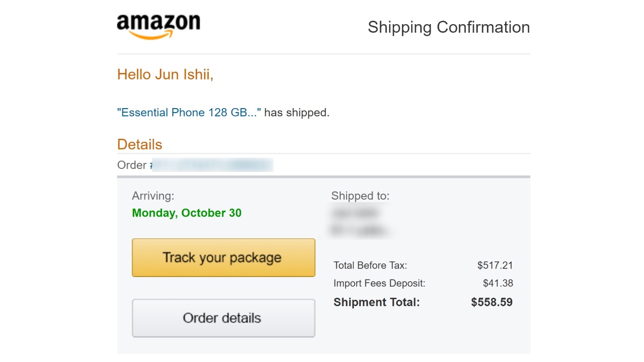This screenshot has width=644, height=362.
Task: Click the blurred shipping address
Action: (x=360, y=222)
